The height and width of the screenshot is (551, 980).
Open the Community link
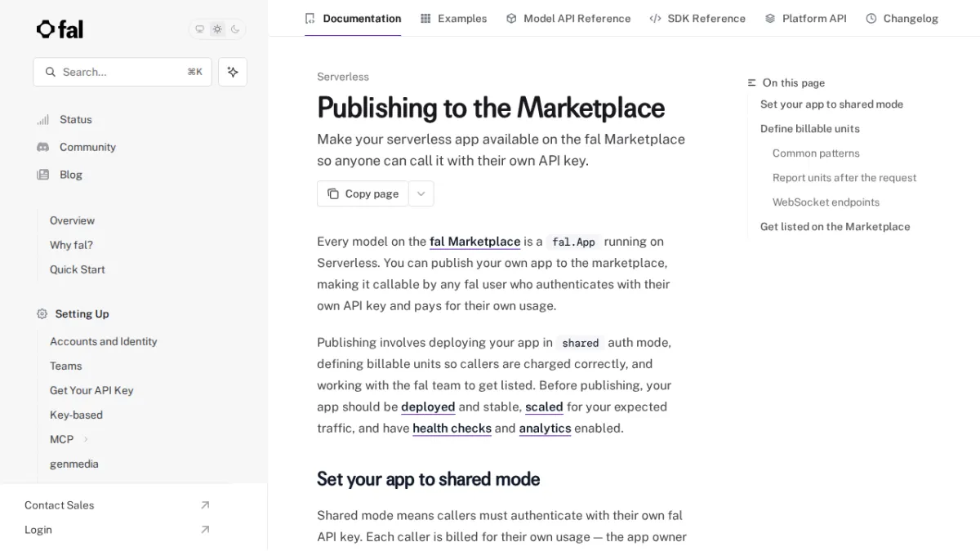click(x=87, y=147)
